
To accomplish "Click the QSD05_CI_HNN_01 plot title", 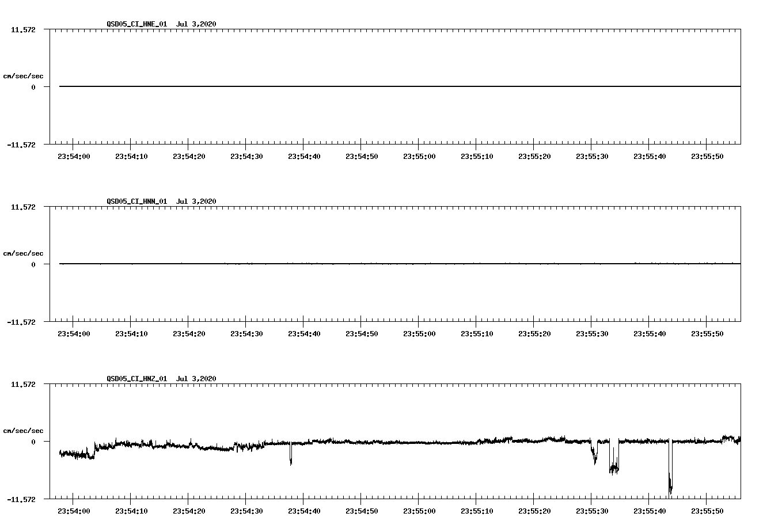I will coord(161,201).
